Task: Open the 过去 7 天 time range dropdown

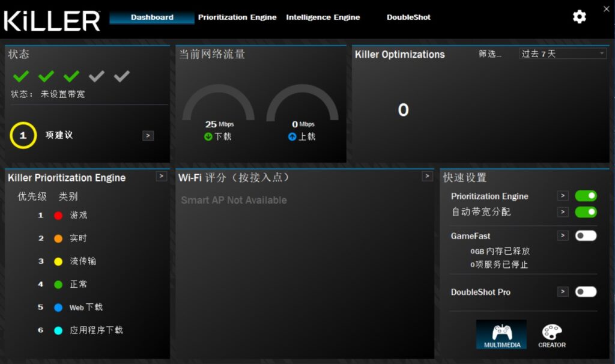Action: click(x=562, y=53)
